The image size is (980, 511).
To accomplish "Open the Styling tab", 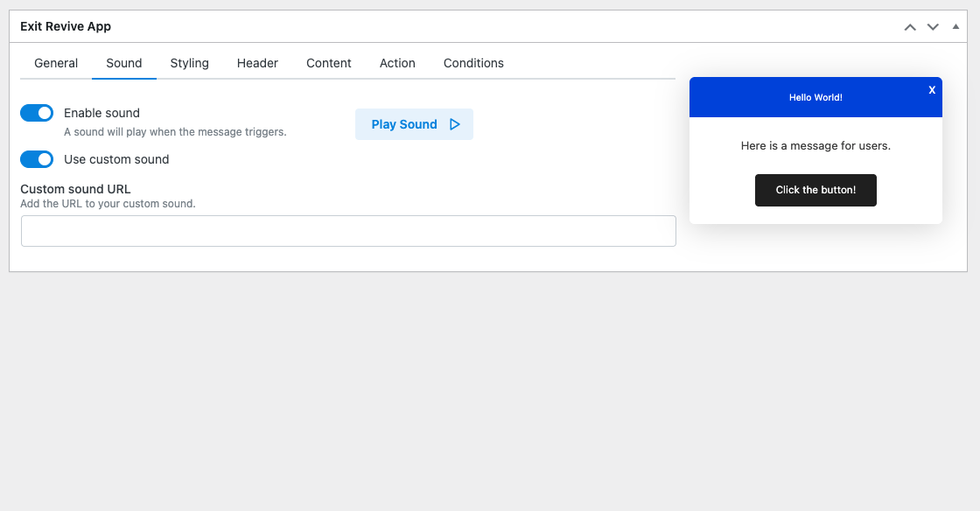I will coord(189,63).
